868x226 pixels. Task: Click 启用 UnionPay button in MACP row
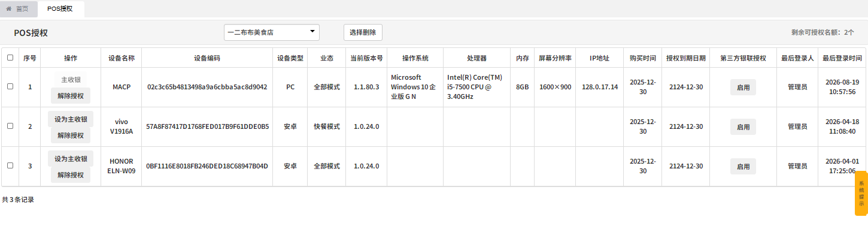coord(743,87)
